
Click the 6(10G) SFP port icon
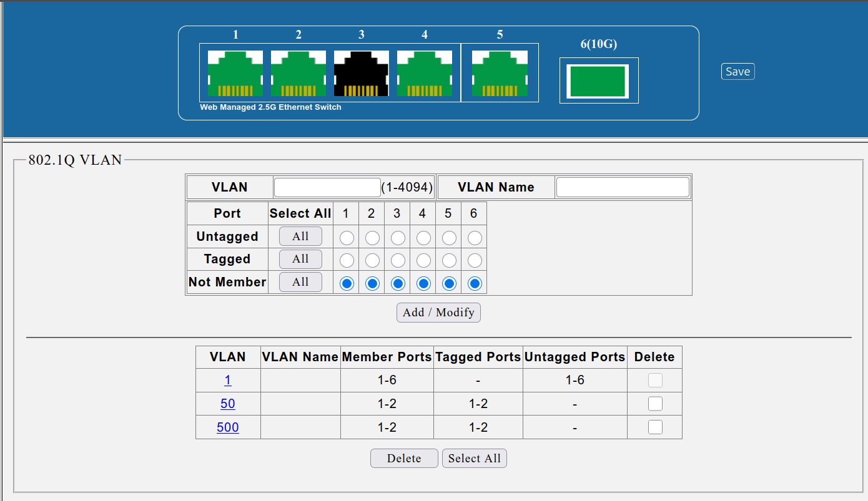(597, 81)
